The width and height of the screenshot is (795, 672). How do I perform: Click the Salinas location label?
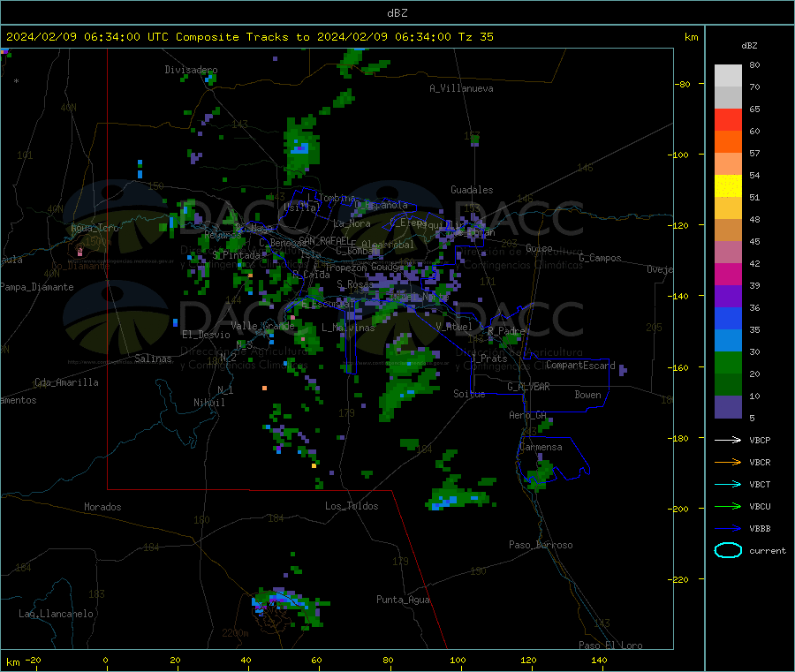[153, 359]
